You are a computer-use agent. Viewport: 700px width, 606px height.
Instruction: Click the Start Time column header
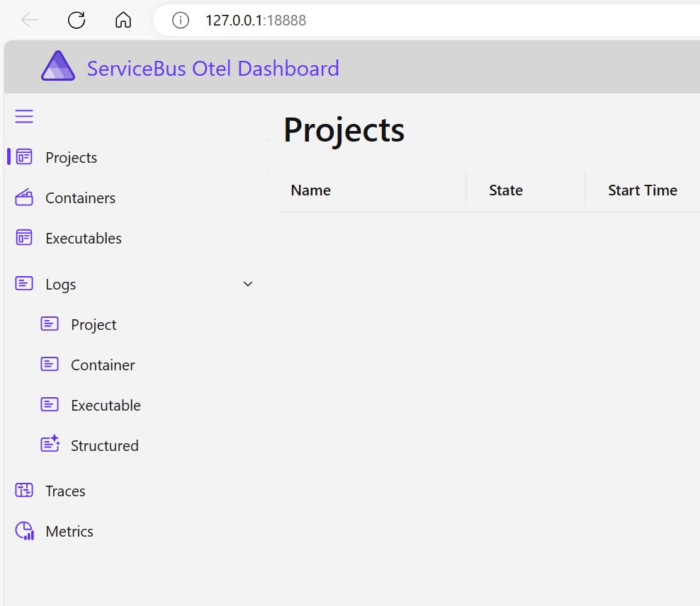[642, 190]
